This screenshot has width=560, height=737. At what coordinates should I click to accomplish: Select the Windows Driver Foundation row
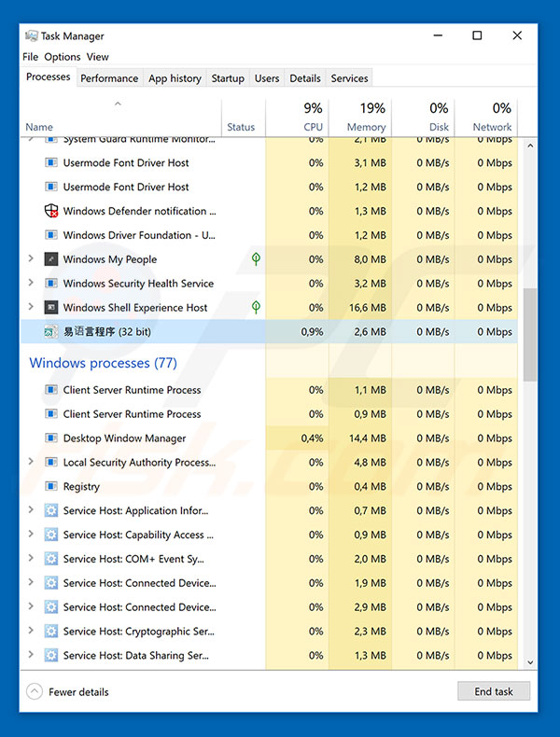(270, 235)
